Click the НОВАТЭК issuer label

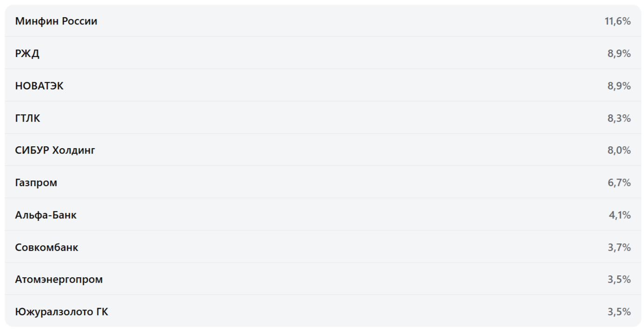tap(39, 86)
